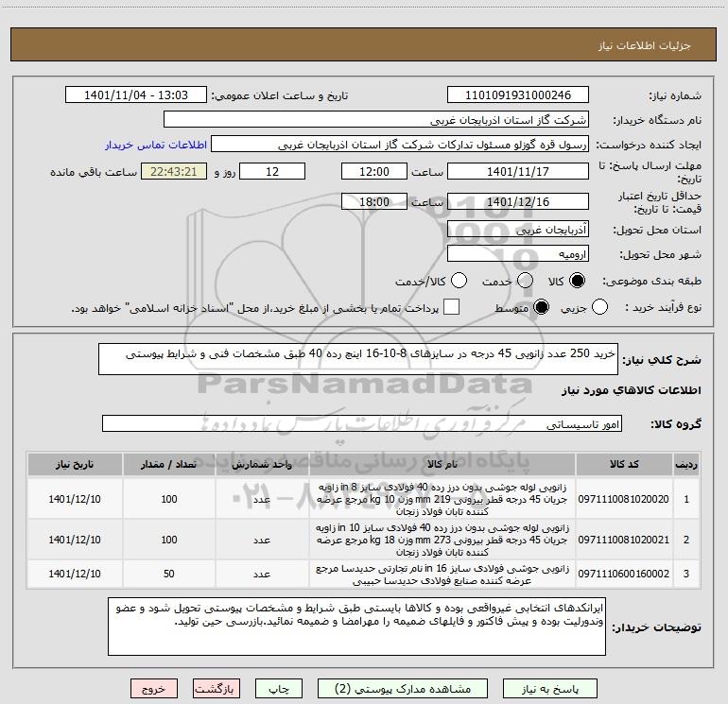The height and width of the screenshot is (704, 728).
Task: Click quantity 100 in row 1
Action: coord(169,499)
